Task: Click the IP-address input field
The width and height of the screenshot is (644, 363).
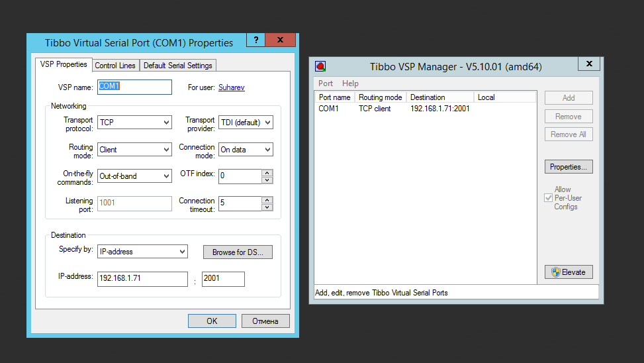Action: 142,279
